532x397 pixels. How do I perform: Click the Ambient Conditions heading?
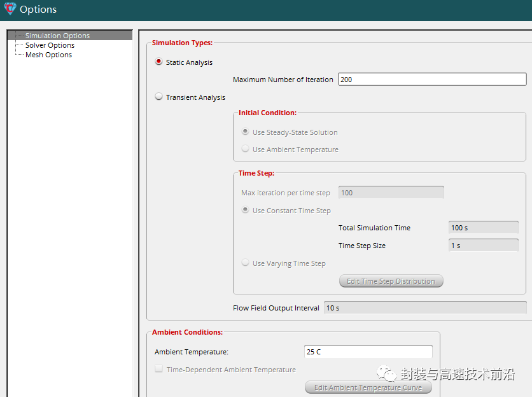tap(187, 332)
